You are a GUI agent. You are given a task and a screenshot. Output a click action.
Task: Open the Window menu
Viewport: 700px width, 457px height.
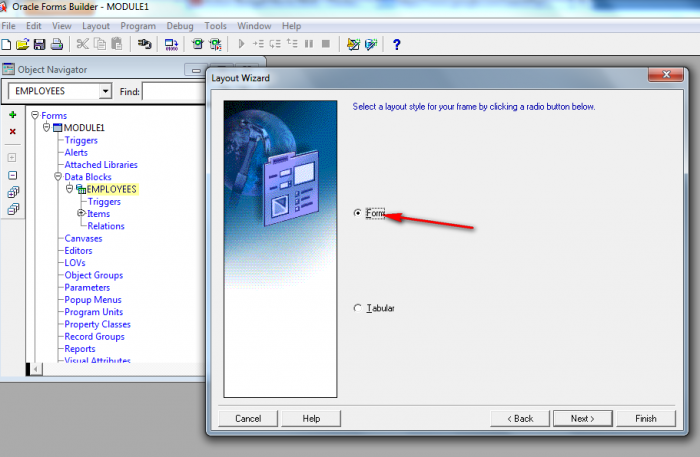click(254, 26)
